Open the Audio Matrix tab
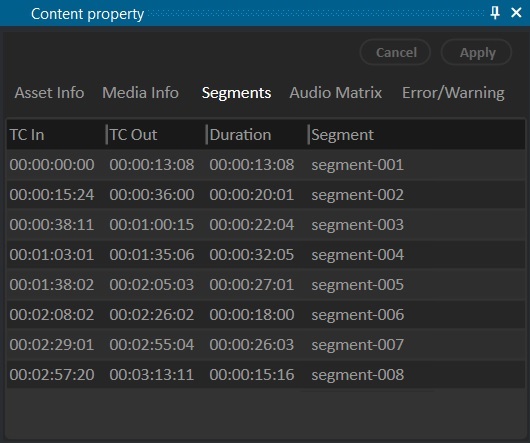Screen dimensions: 530x443 coord(336,93)
